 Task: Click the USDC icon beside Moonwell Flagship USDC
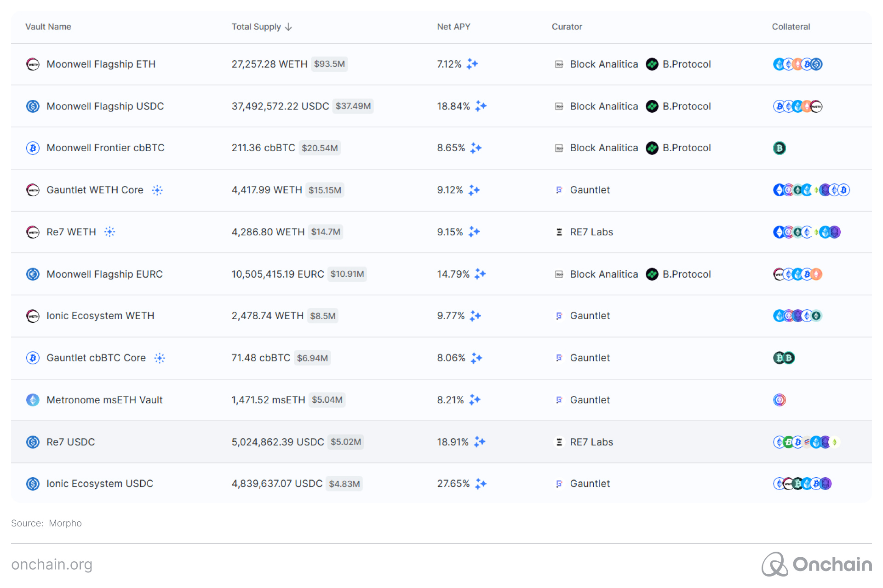tap(33, 106)
